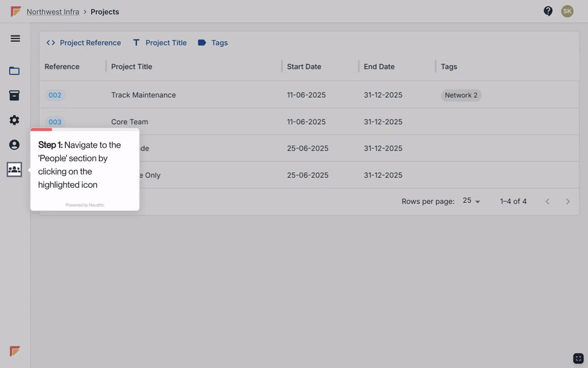Open the hamburger menu in sidebar

point(15,38)
